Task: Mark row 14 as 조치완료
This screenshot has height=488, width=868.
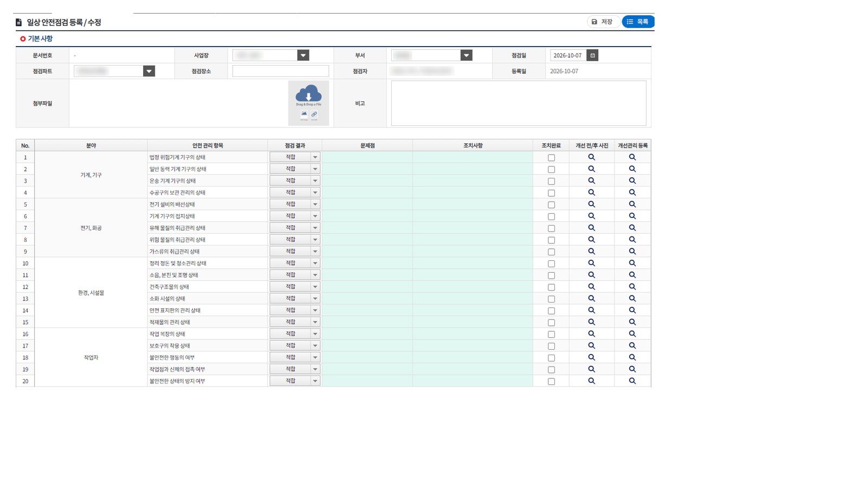Action: click(551, 311)
